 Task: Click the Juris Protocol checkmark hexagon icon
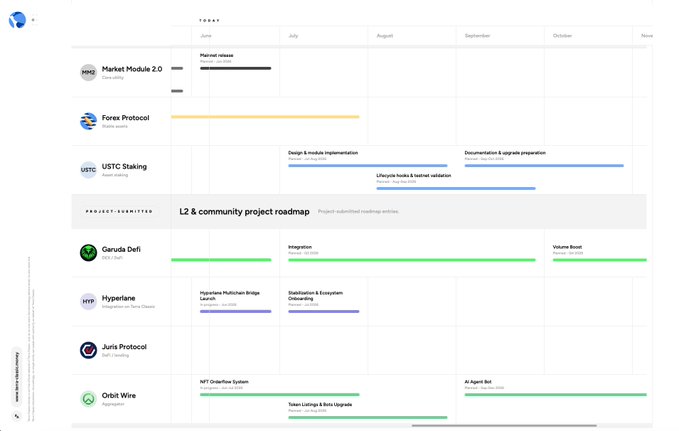[88, 350]
